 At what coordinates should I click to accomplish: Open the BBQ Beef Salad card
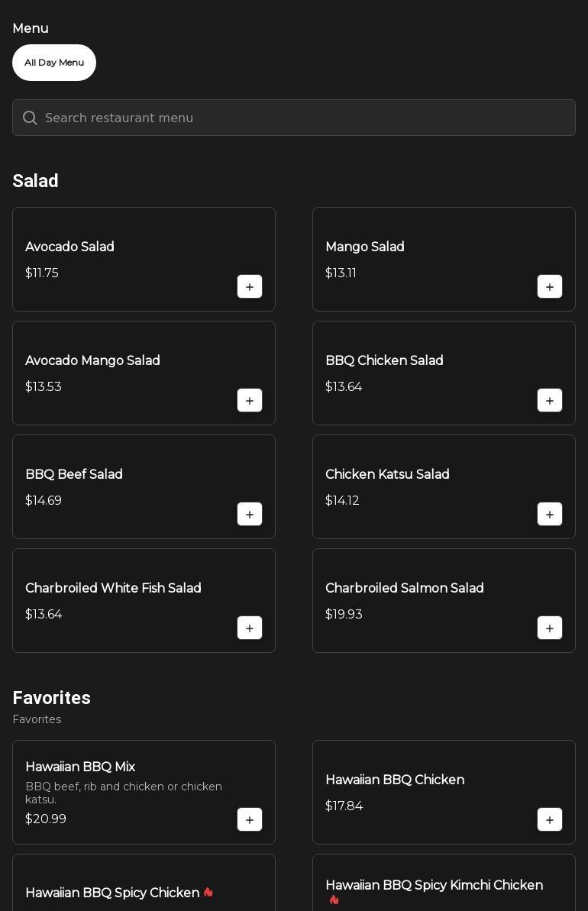(144, 487)
